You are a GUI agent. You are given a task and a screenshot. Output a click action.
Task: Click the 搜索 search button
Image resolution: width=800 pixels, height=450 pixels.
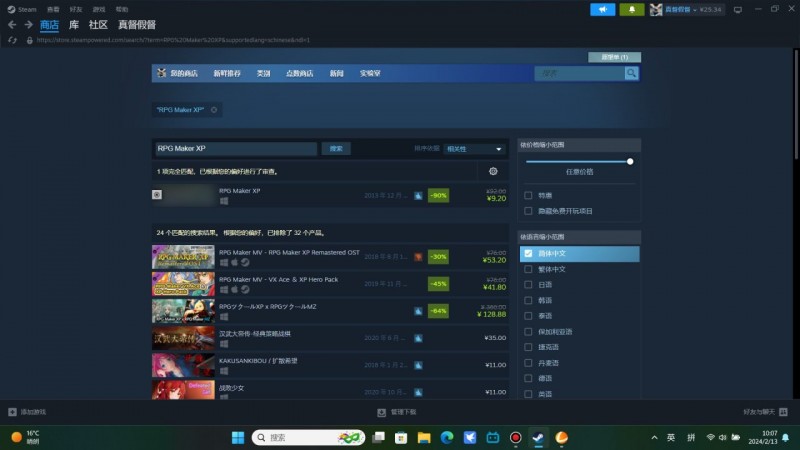click(336, 148)
